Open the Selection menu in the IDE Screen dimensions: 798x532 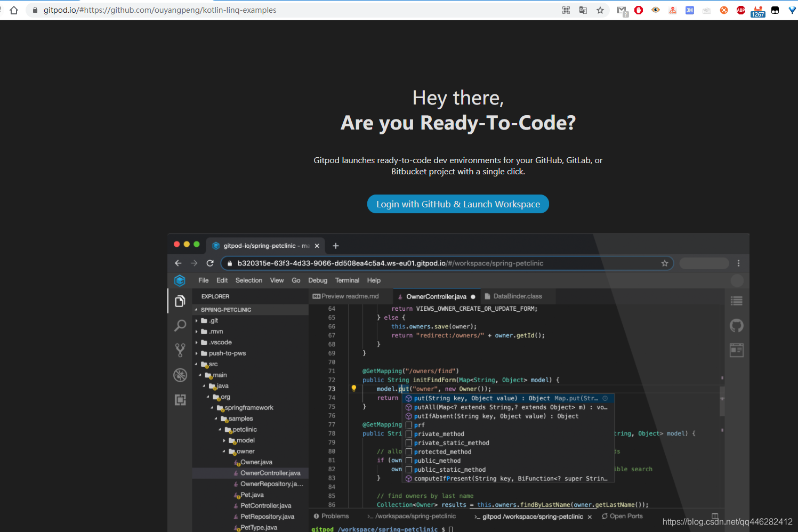point(249,280)
